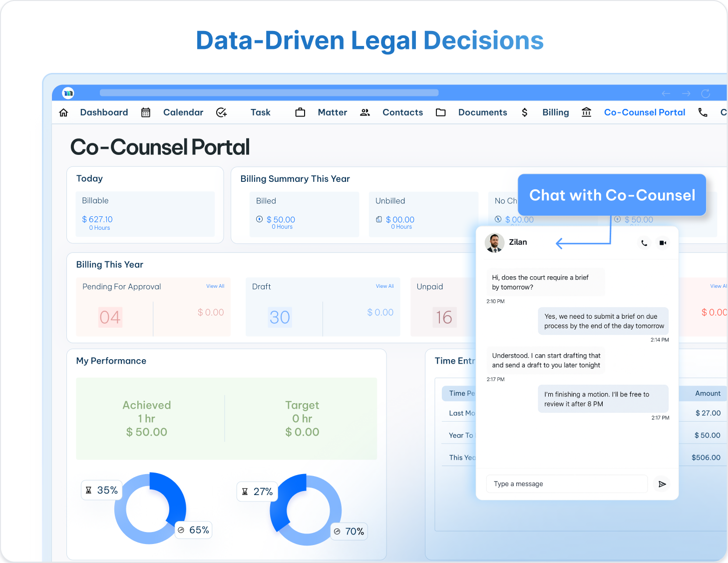Navigate to the Billing tab
The image size is (728, 563).
(x=556, y=112)
